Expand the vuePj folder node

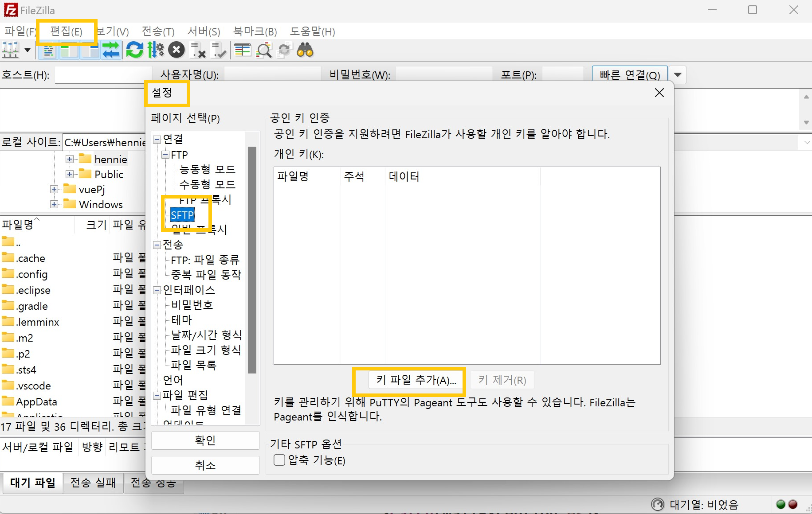54,189
